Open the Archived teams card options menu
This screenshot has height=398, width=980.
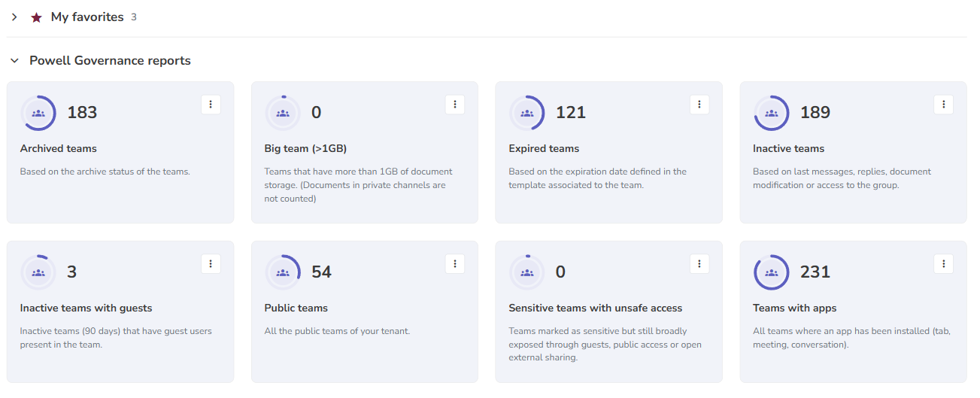pos(211,105)
